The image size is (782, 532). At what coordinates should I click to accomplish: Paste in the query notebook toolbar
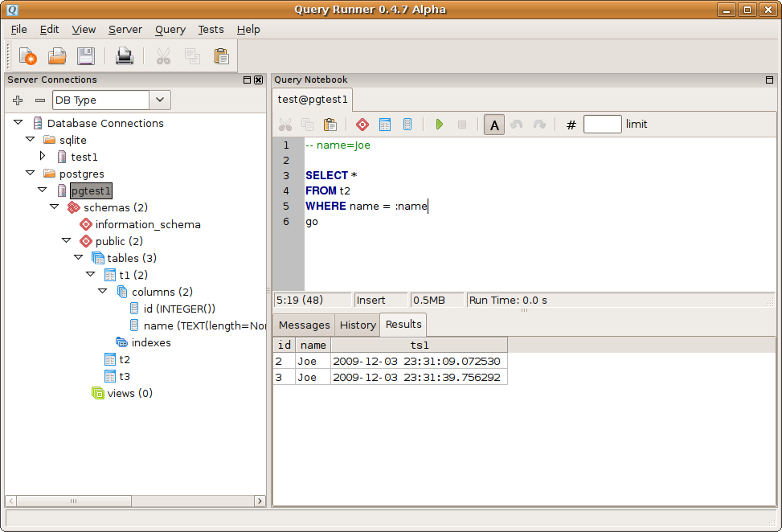coord(330,124)
